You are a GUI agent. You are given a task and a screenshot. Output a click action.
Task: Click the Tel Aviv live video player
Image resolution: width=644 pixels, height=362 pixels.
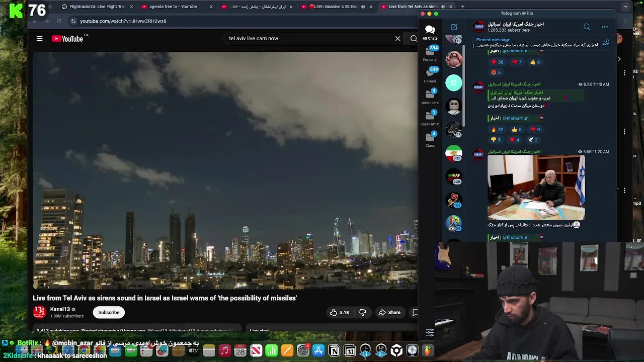pyautogui.click(x=225, y=170)
